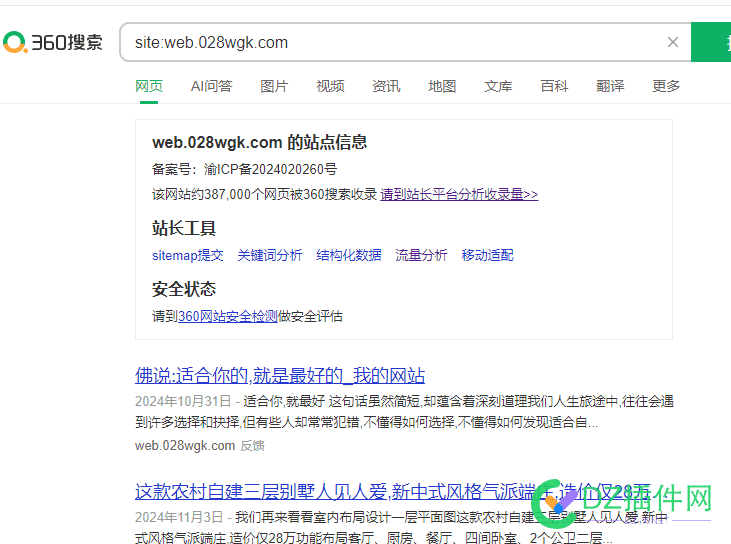Click the 站长工具 heading
Viewport: 731px width, 544px height.
[x=184, y=228]
